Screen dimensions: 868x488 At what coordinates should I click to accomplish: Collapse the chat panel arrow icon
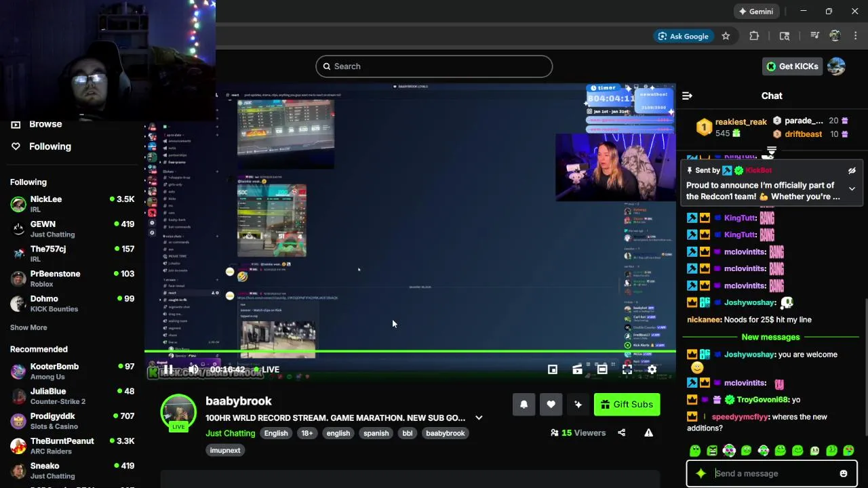click(687, 96)
